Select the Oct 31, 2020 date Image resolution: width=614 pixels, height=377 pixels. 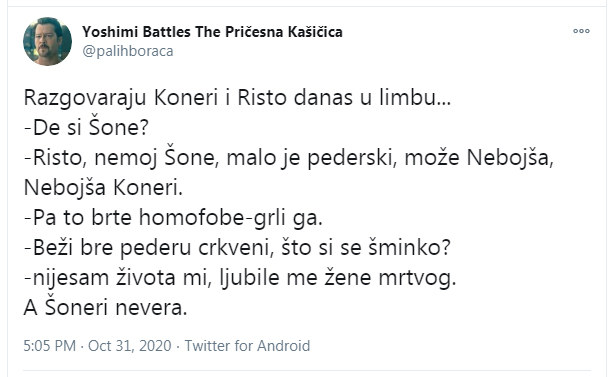[130, 346]
